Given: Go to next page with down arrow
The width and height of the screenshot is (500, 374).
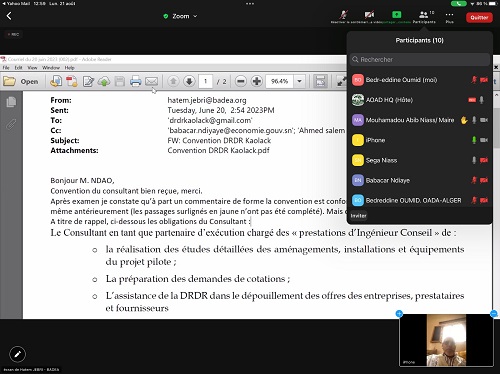Looking at the screenshot, I should click(x=189, y=81).
